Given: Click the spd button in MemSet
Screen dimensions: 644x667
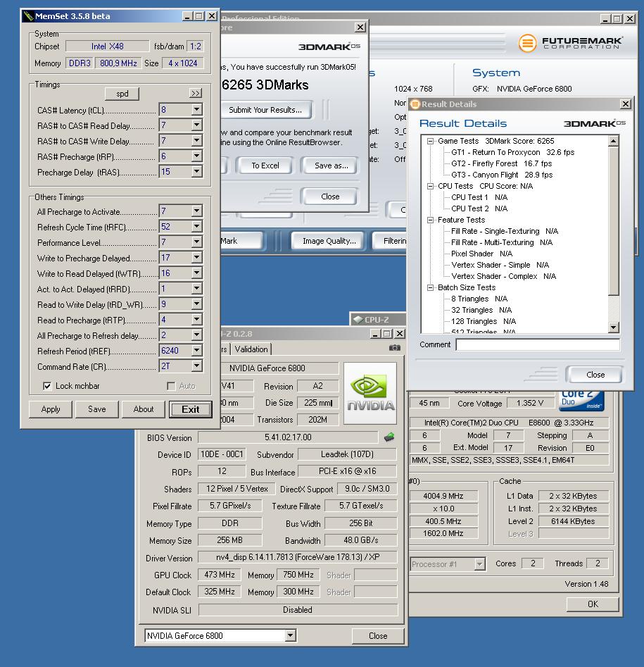Looking at the screenshot, I should [x=122, y=94].
